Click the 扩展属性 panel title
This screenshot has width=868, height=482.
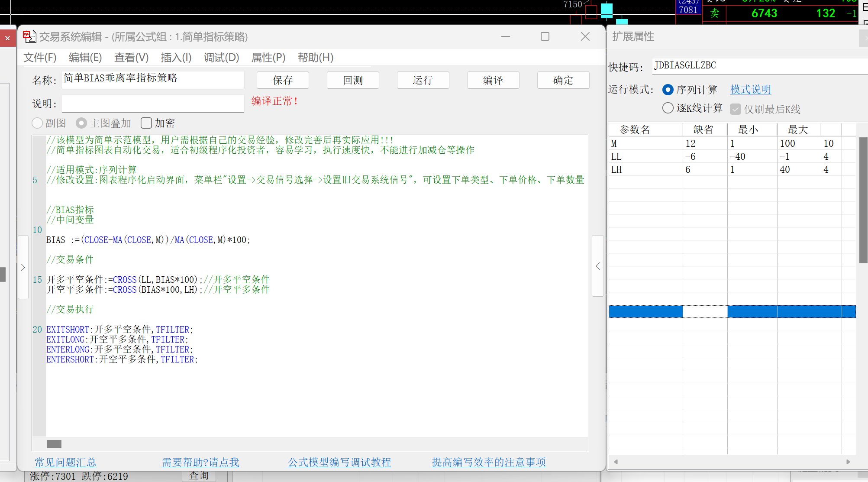(633, 37)
